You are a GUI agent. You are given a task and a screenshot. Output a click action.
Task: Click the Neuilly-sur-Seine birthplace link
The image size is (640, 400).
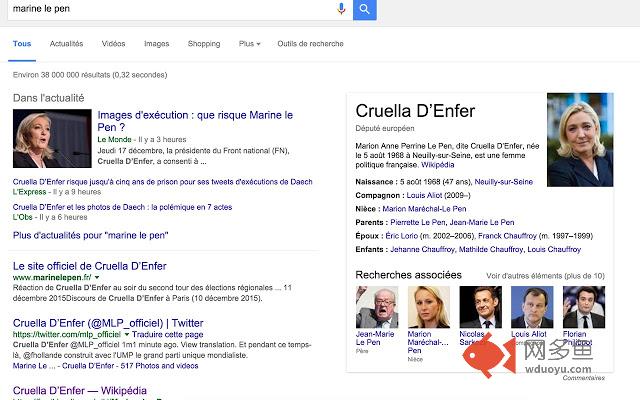pyautogui.click(x=504, y=182)
